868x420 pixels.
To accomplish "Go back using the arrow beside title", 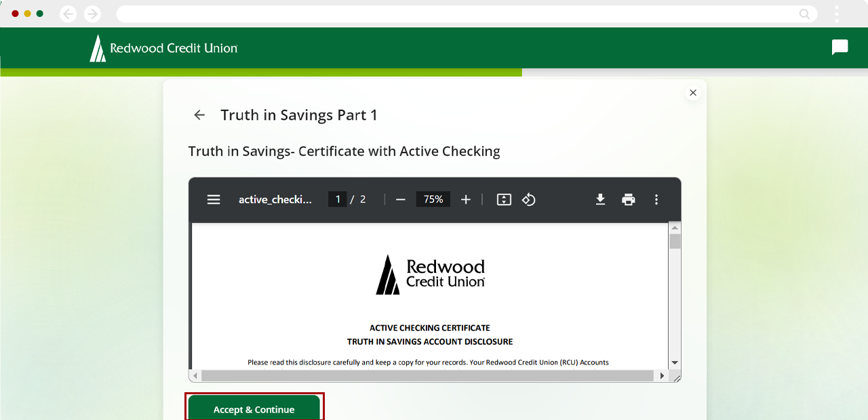I will point(199,115).
